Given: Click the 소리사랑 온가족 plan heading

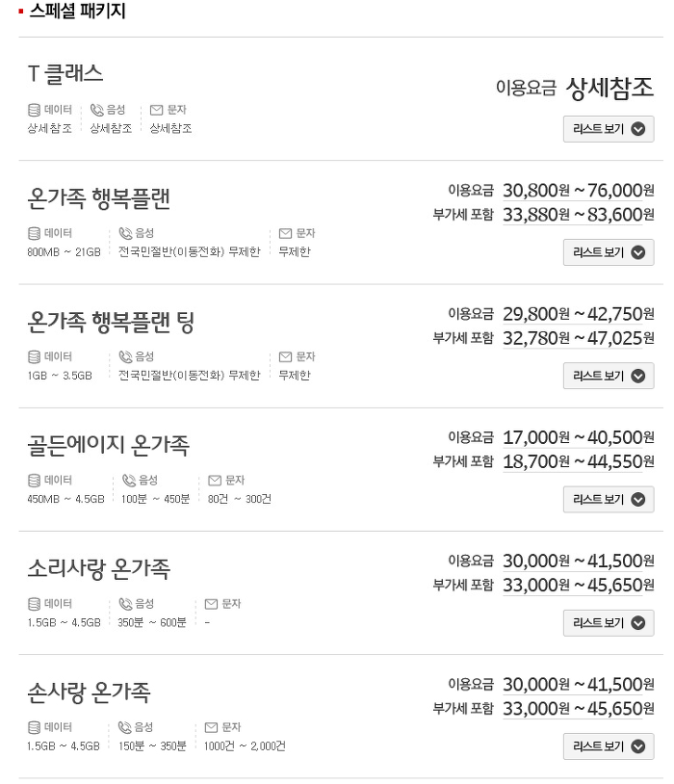Looking at the screenshot, I should point(99,568).
